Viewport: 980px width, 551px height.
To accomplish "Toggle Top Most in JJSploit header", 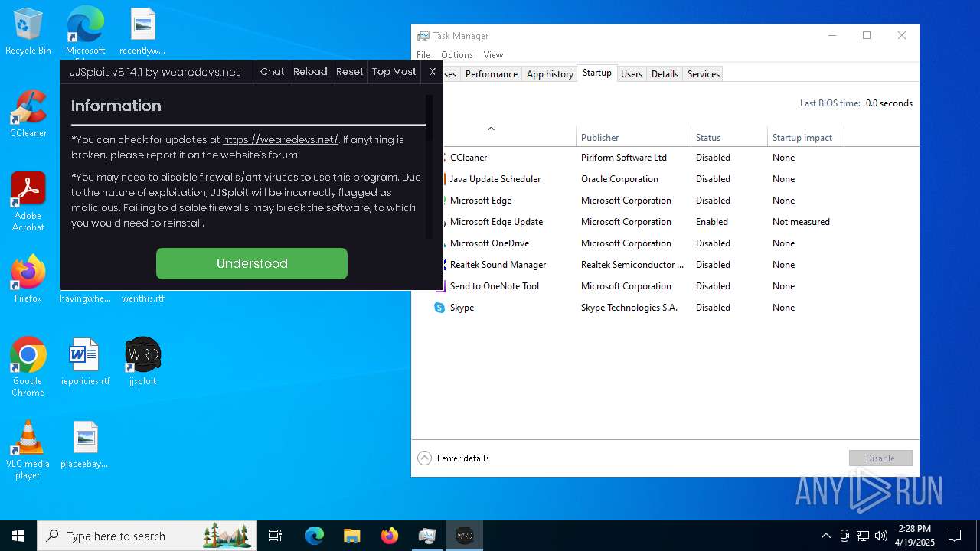I will [394, 72].
